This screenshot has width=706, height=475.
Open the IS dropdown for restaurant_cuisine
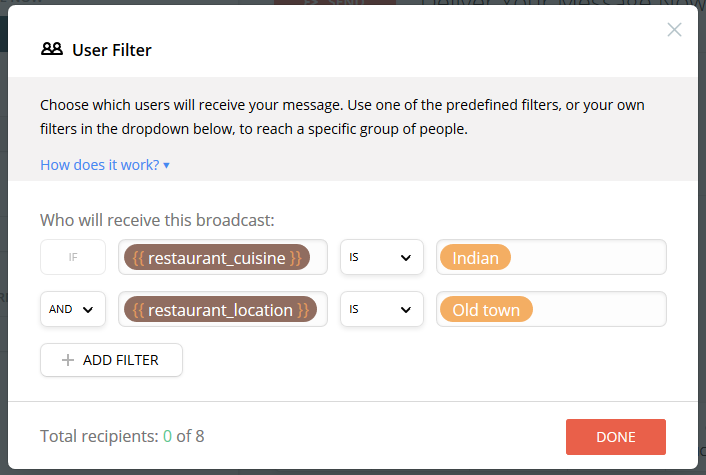point(382,257)
